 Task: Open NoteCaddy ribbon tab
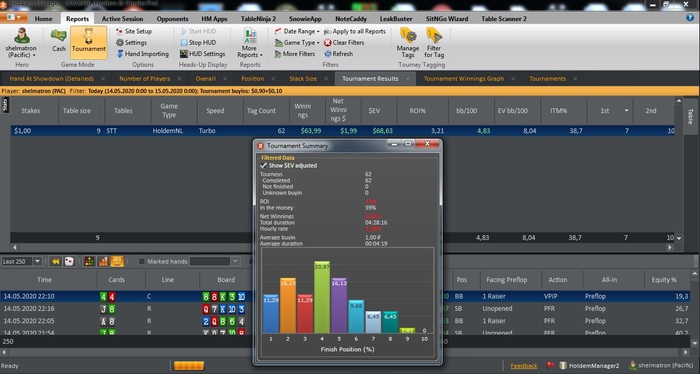click(351, 19)
